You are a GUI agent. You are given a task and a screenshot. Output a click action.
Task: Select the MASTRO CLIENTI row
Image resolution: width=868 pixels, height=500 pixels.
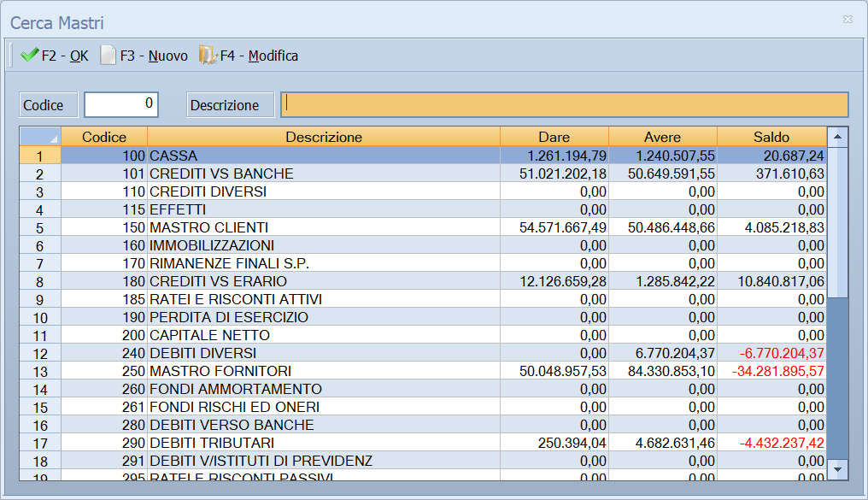(x=423, y=227)
